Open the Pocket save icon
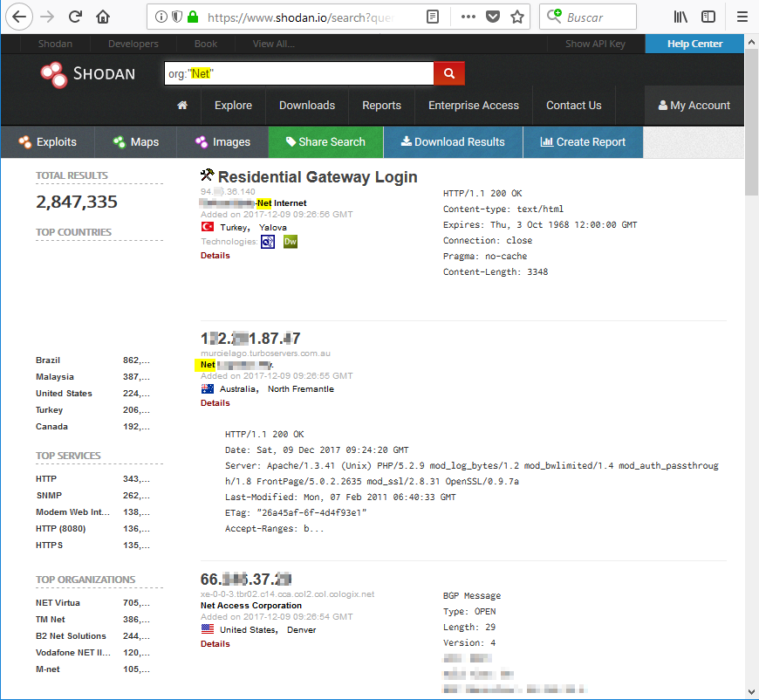This screenshot has width=759, height=700. click(493, 17)
